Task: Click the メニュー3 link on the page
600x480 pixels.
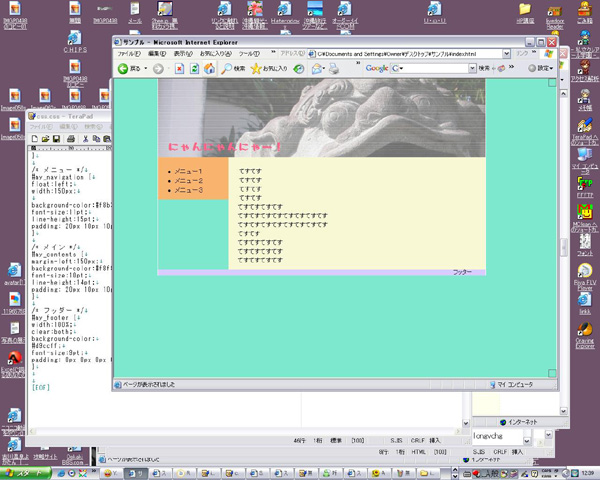Action: click(x=188, y=190)
